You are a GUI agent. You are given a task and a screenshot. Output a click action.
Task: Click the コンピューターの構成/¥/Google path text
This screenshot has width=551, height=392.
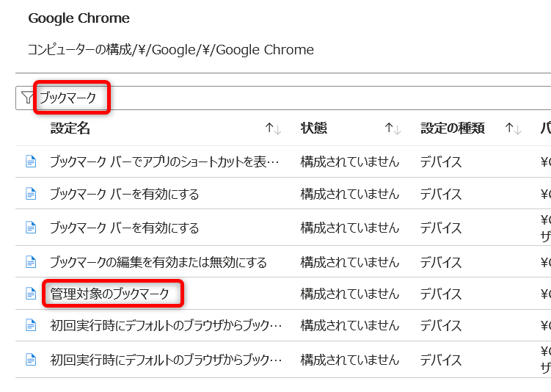[x=170, y=50]
